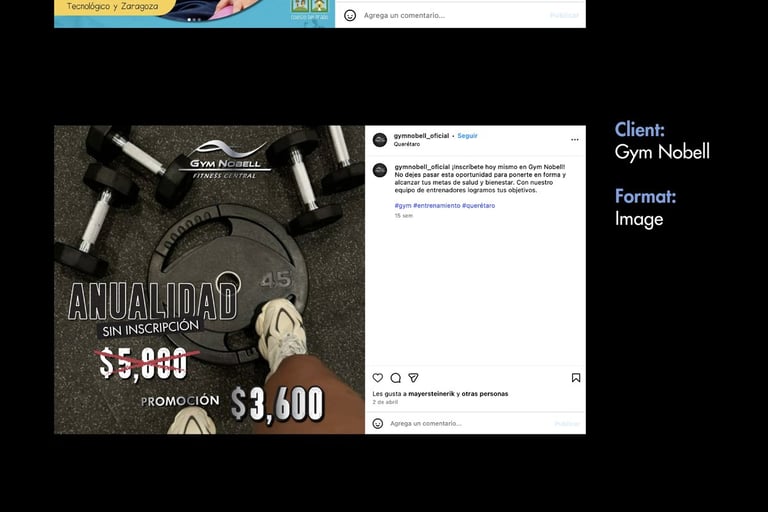This screenshot has width=768, height=512.
Task: Open emoji picker in the top post's comment box
Action: point(350,15)
